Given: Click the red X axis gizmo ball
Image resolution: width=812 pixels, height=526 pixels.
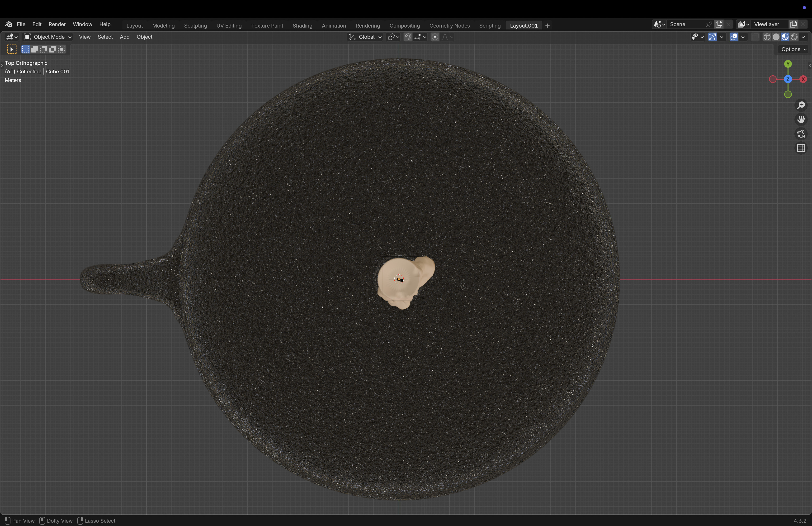Looking at the screenshot, I should pyautogui.click(x=803, y=79).
